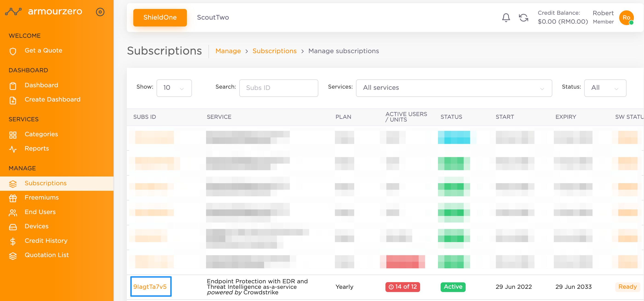The width and height of the screenshot is (644, 301).
Task: Open subscription 9lagtTa7v5 link
Action: pos(150,287)
